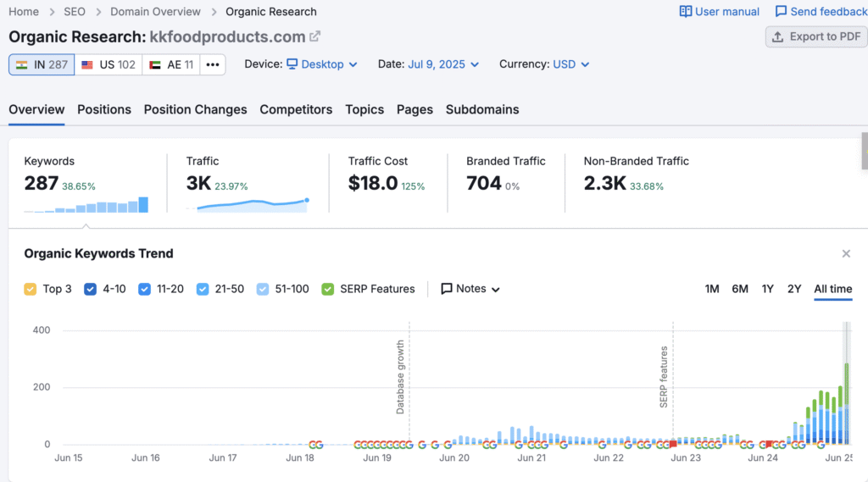Toggle the 4-10 positions checkbox
The width and height of the screenshot is (868, 482).
[x=90, y=289]
